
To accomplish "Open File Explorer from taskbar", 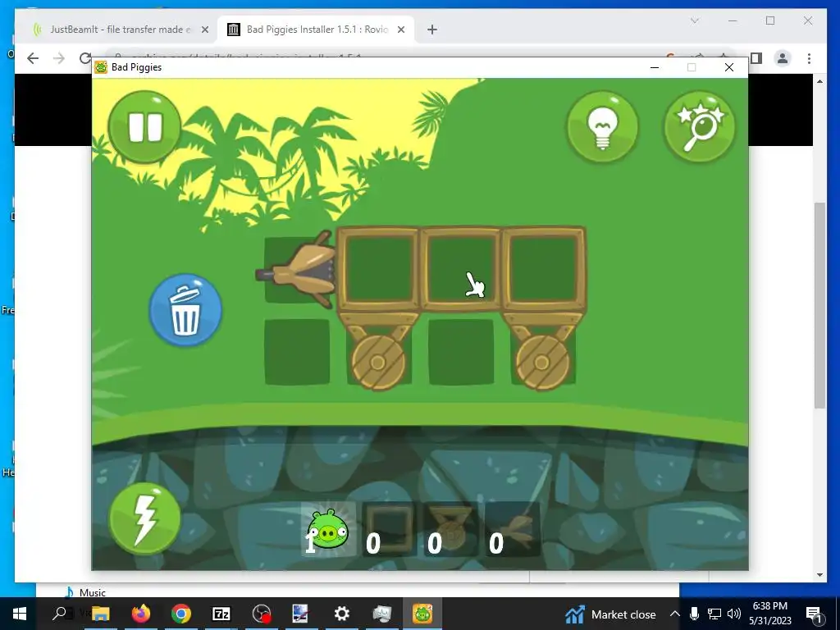I will [x=100, y=614].
